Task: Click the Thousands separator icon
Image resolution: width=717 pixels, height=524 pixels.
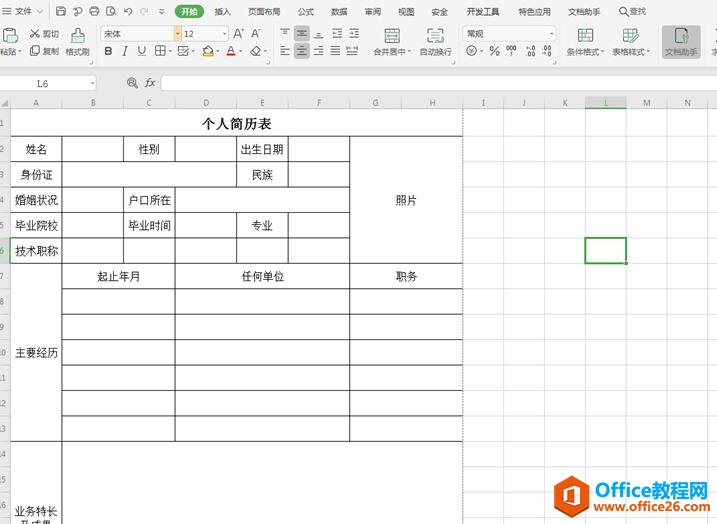Action: click(x=511, y=51)
